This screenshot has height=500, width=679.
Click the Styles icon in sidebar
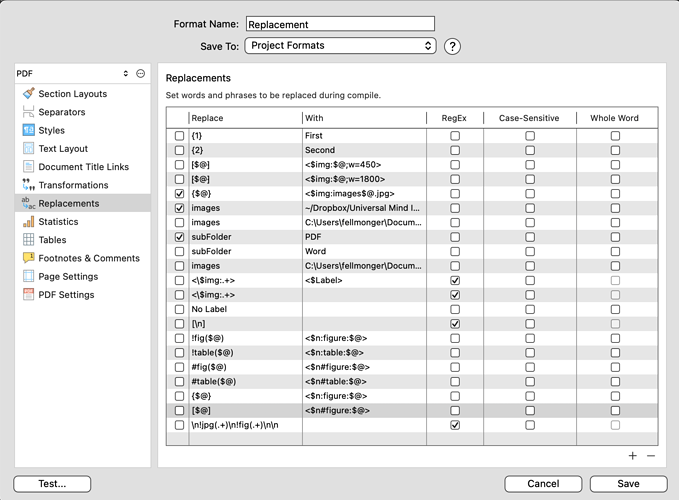point(28,130)
